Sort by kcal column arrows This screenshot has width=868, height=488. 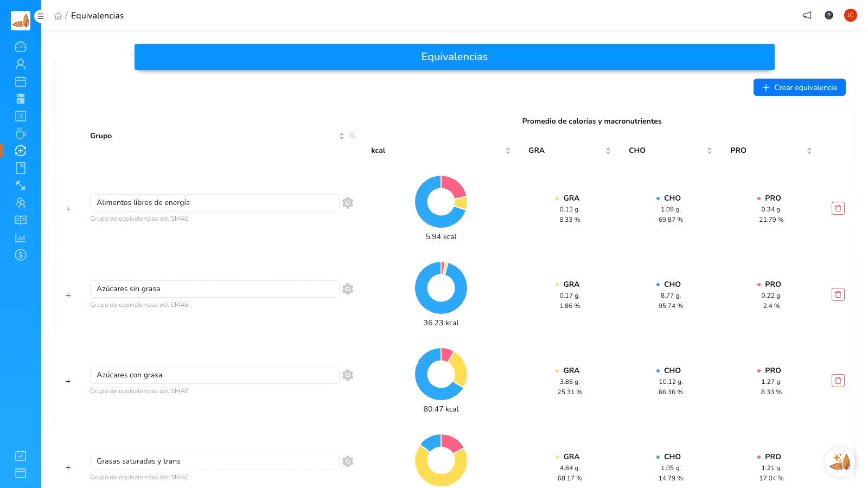coord(508,151)
